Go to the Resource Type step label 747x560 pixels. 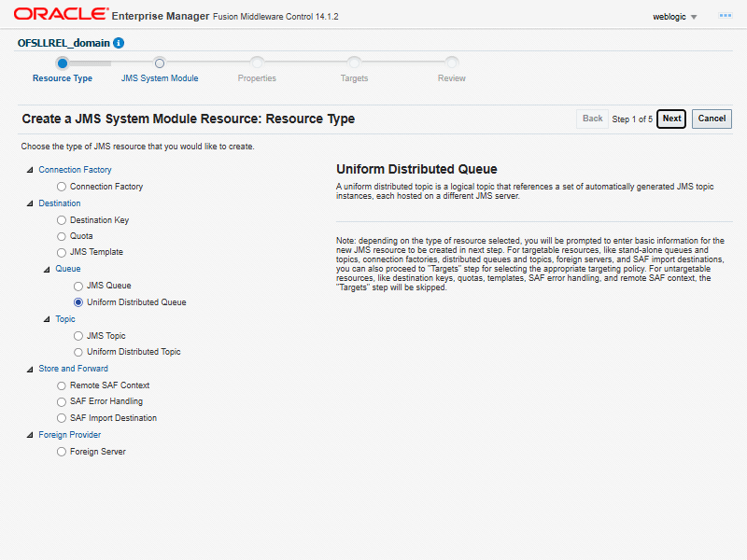coord(63,78)
